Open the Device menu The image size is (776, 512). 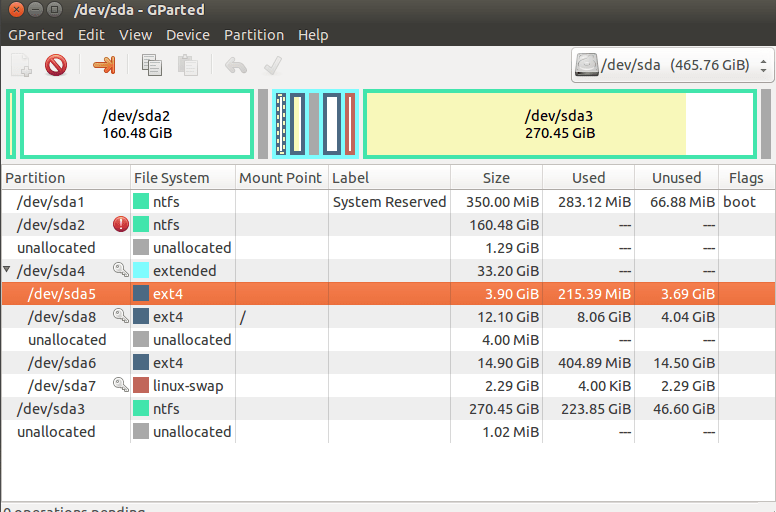click(x=188, y=35)
